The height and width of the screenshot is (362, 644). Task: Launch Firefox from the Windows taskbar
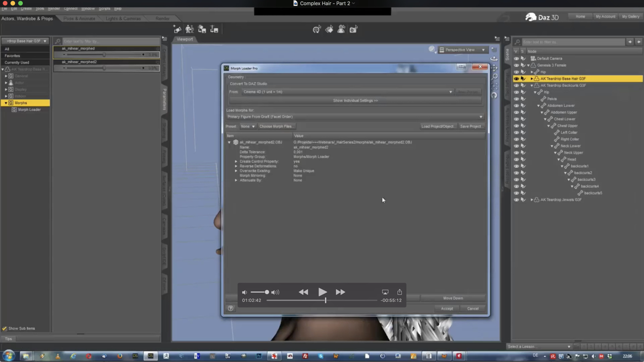119,356
